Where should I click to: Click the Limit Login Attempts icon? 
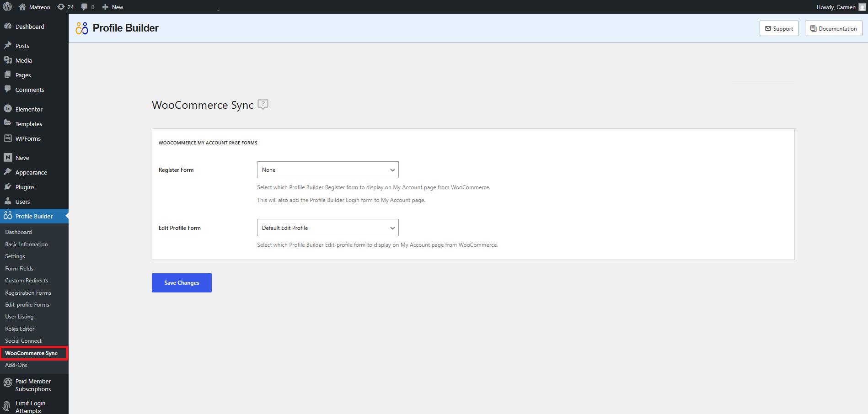click(x=7, y=405)
